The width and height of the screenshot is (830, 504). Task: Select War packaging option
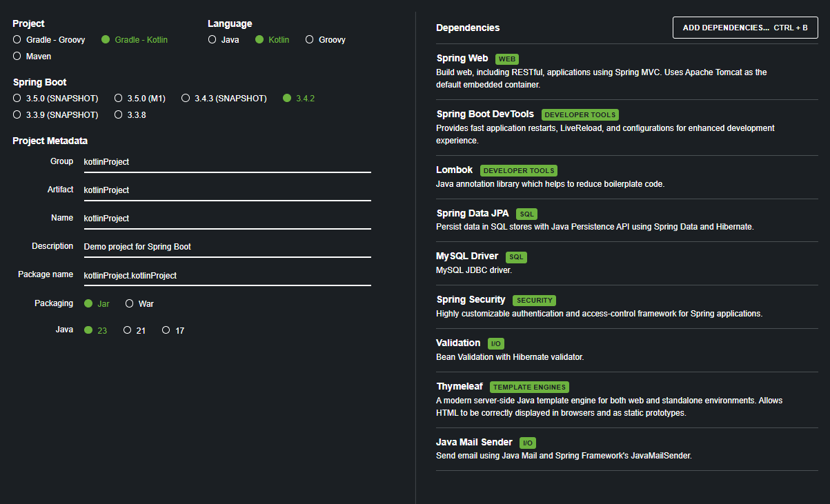[x=139, y=304]
